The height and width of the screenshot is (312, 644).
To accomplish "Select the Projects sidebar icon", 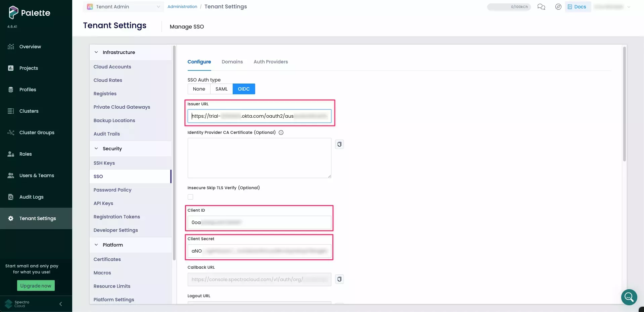I will tap(11, 68).
